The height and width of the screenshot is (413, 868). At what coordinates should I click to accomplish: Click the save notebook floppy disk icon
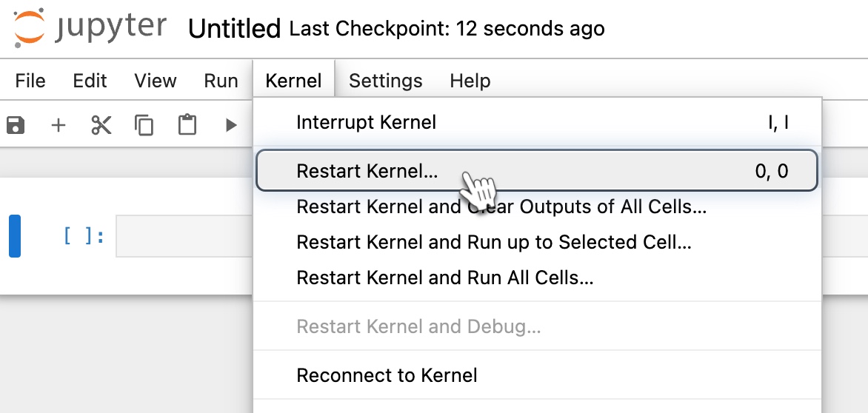[x=16, y=125]
